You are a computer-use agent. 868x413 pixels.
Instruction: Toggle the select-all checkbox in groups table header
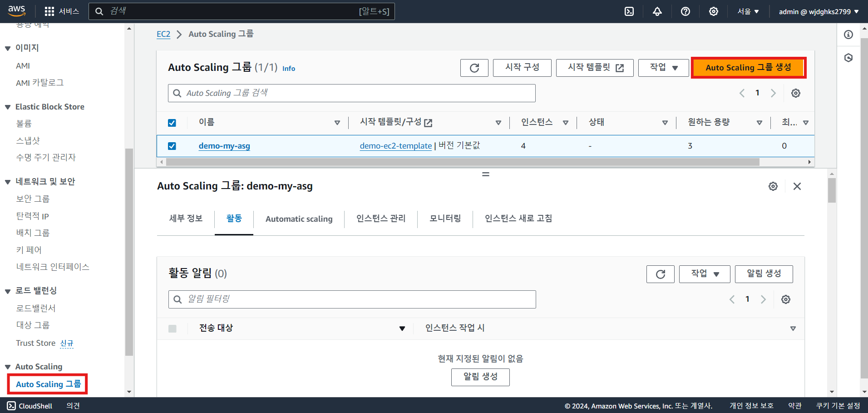(x=172, y=123)
